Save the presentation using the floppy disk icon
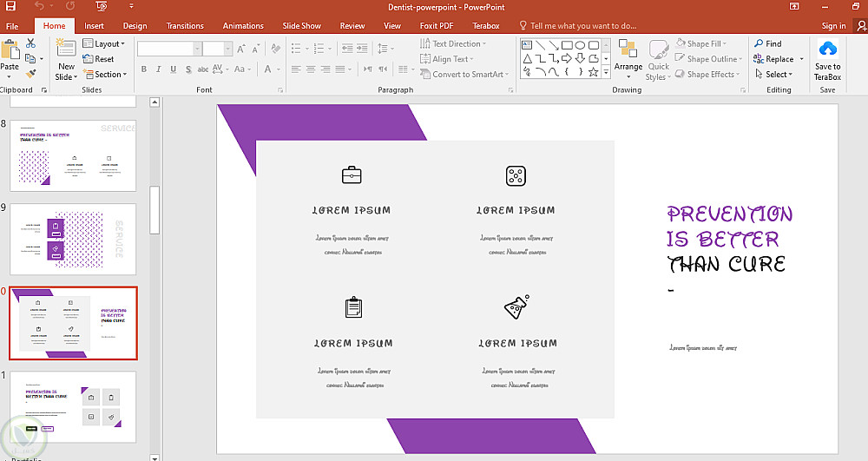 click(x=10, y=7)
